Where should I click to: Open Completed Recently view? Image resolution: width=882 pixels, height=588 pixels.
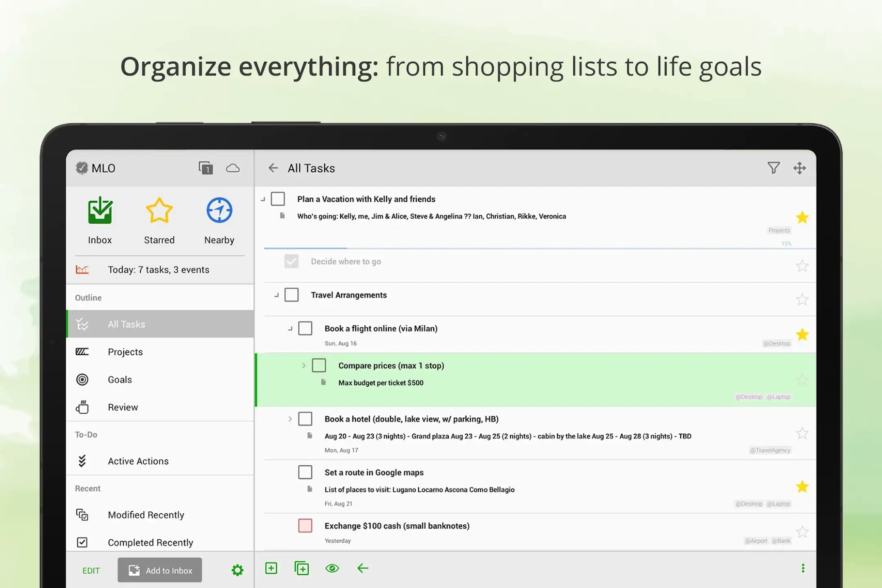coord(160,542)
